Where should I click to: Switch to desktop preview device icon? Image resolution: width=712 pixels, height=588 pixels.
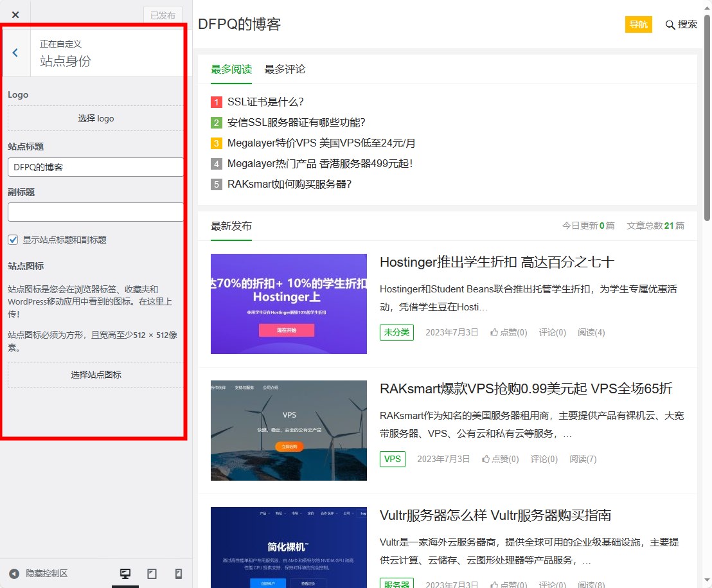[125, 574]
